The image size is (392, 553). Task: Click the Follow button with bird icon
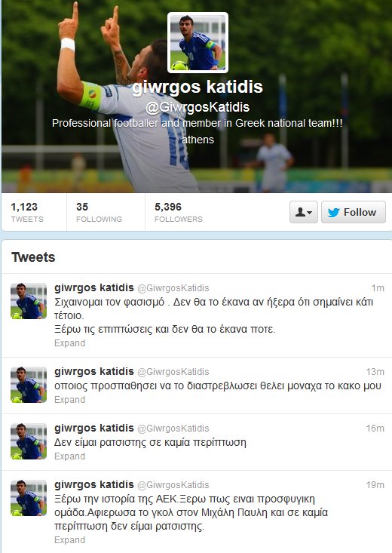pyautogui.click(x=354, y=212)
